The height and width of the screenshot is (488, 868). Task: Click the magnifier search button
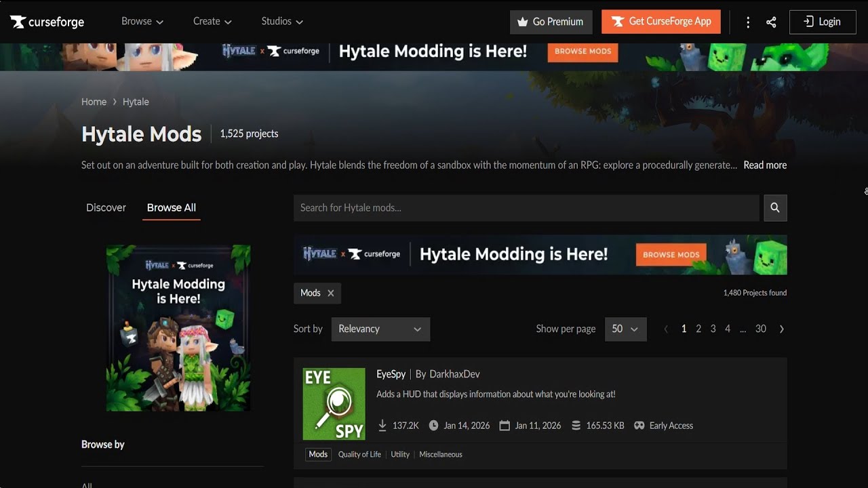pyautogui.click(x=775, y=208)
